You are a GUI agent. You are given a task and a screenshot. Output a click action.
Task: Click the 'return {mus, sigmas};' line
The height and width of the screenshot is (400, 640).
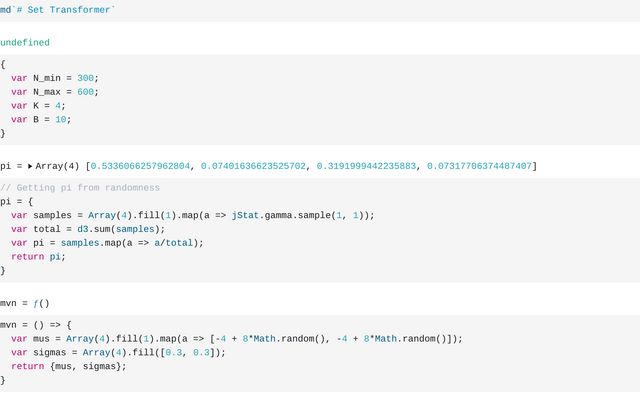pos(69,367)
